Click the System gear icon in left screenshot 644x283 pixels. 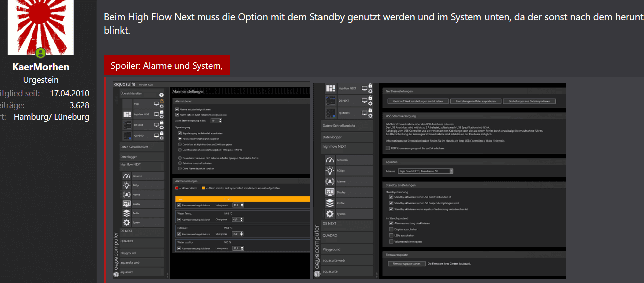tap(127, 223)
